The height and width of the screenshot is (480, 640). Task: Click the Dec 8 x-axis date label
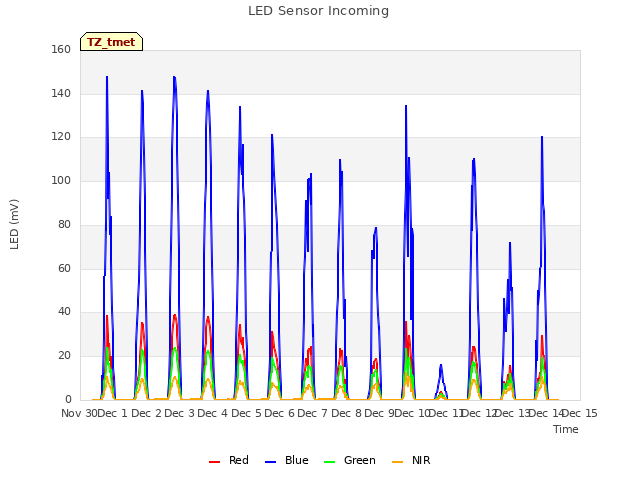point(346,413)
